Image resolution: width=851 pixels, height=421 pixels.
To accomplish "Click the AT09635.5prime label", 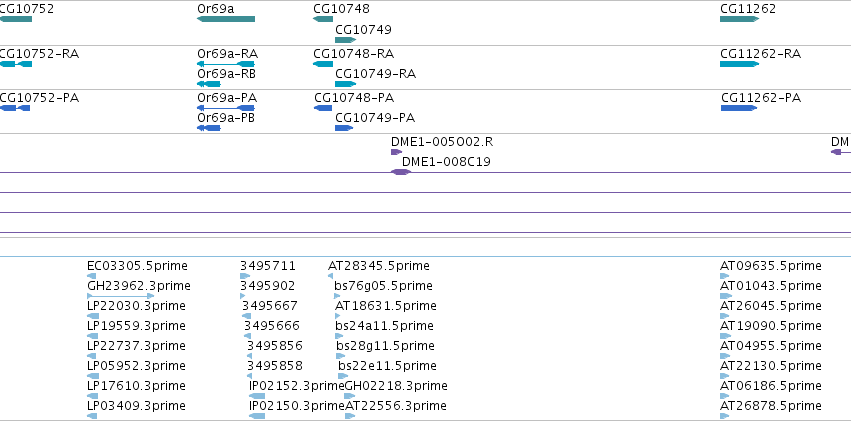I will tap(771, 266).
